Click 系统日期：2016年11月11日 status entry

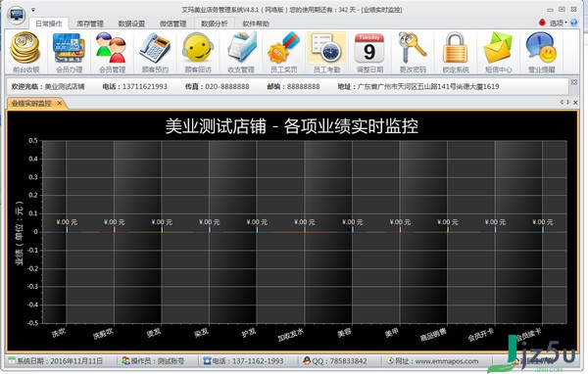tap(60, 361)
